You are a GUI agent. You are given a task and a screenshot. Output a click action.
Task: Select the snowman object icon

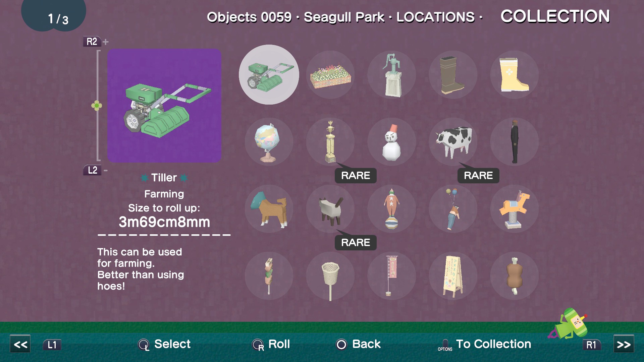click(x=392, y=142)
